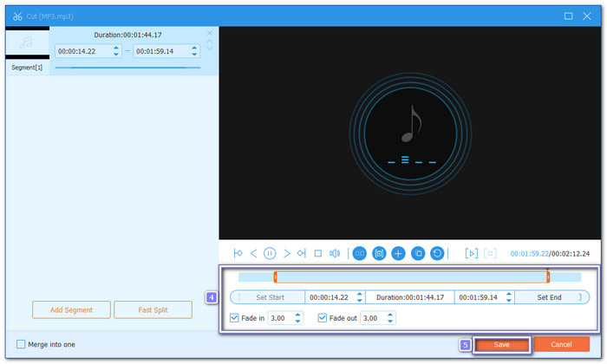607x364 pixels.
Task: Click the right trim handle on the timeline
Action: (548, 277)
